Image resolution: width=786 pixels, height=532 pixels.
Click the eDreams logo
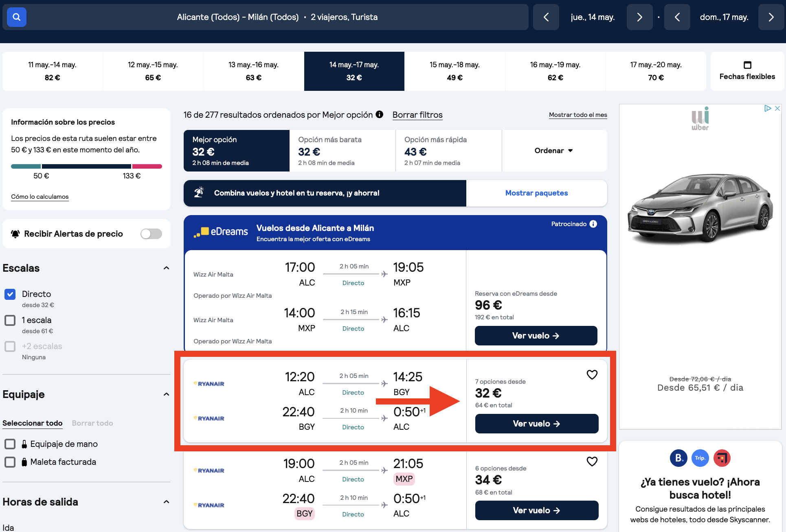pos(221,232)
